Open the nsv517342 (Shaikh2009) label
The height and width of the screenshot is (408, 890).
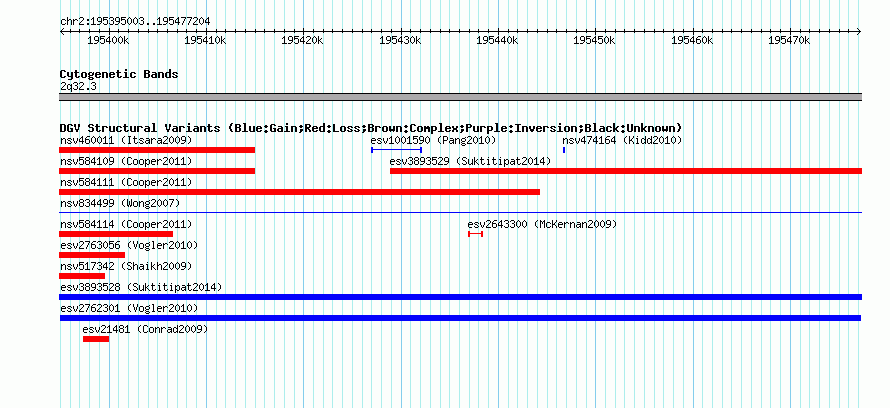[x=126, y=266]
